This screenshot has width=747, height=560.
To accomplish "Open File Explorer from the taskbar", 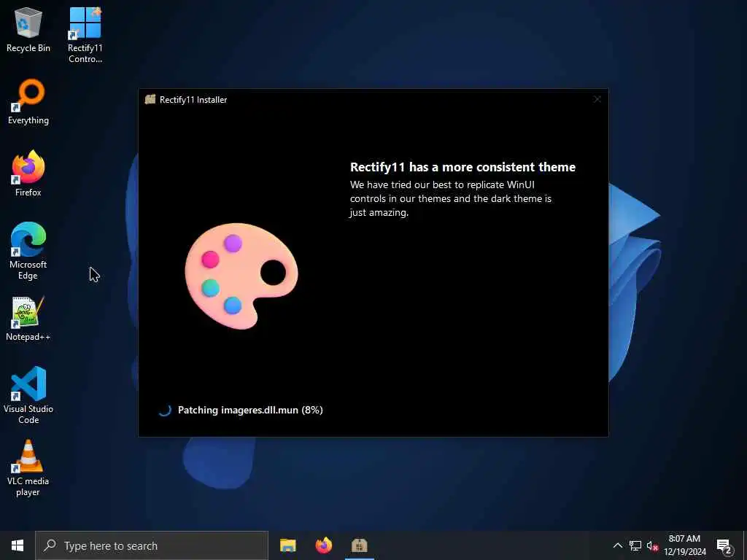I will point(287,545).
